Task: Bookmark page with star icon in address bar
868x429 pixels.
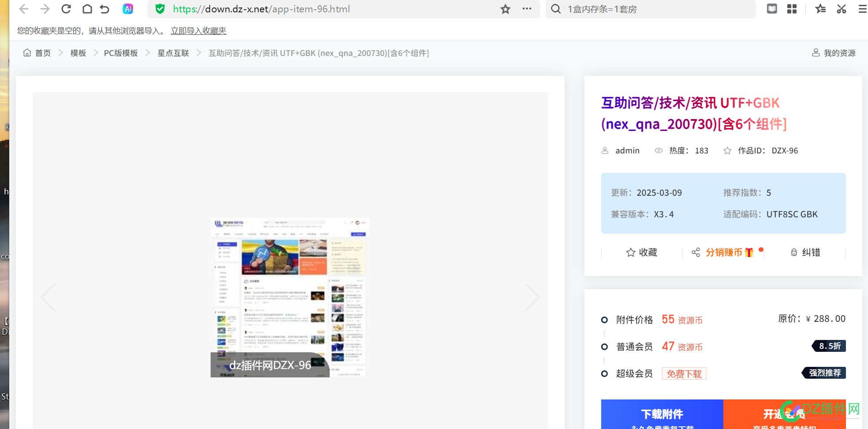Action: coord(505,9)
